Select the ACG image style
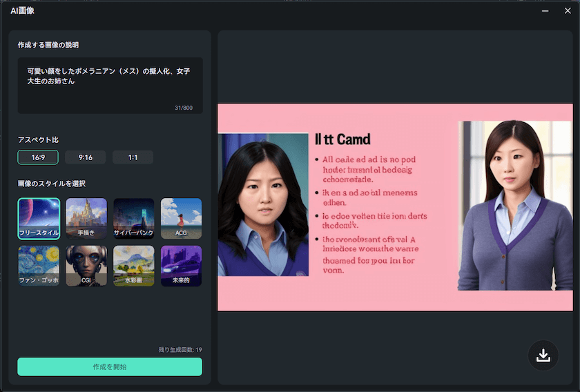Screen dimensions: 580x392 coord(181,218)
